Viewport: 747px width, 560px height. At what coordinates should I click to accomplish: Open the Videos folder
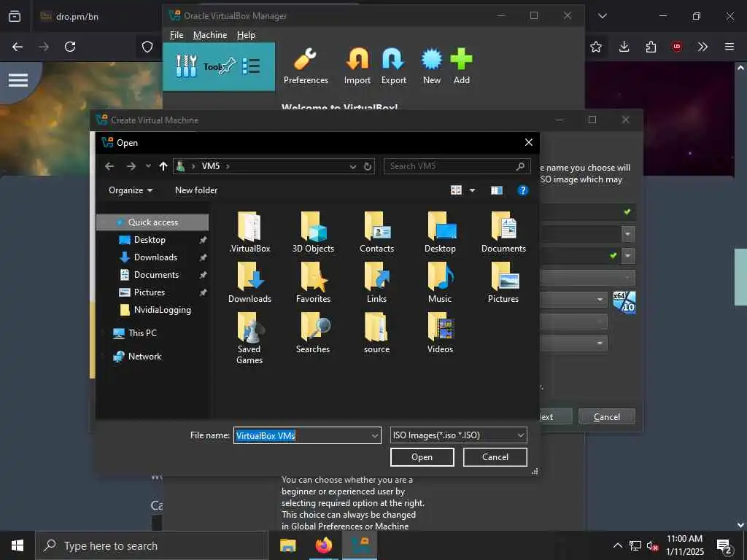click(440, 333)
